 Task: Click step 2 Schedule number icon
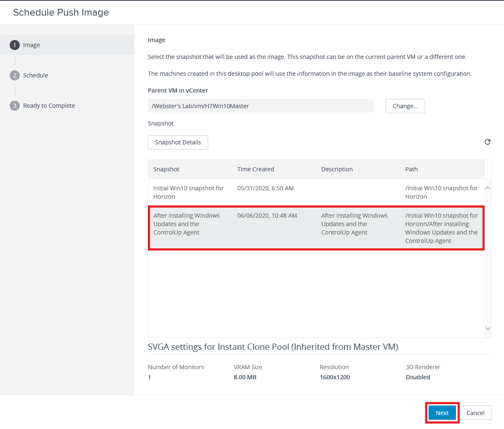tap(15, 75)
